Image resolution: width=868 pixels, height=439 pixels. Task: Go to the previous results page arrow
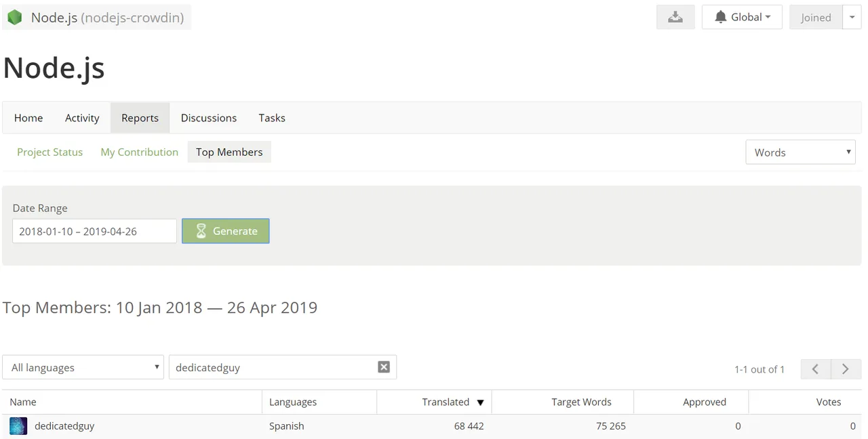816,369
